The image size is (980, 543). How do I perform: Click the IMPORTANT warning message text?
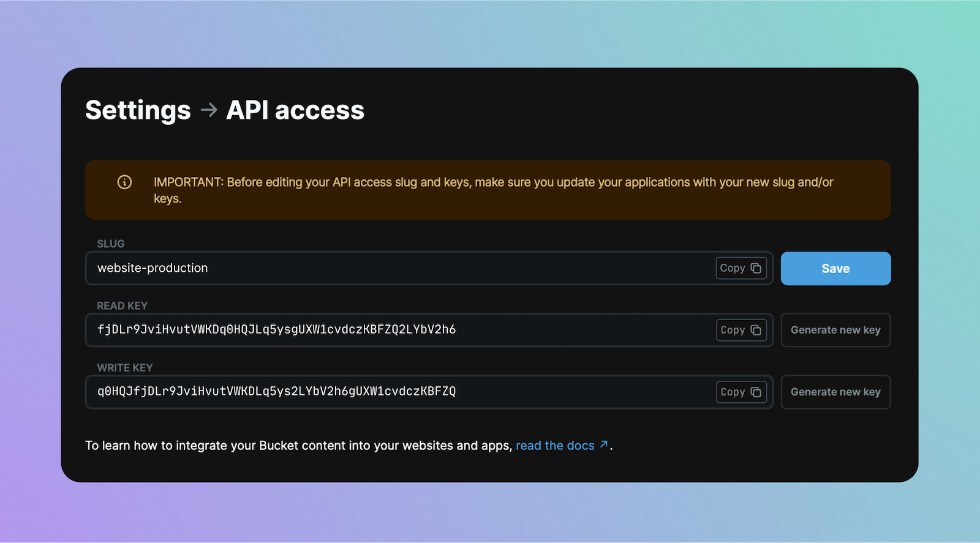tap(493, 190)
